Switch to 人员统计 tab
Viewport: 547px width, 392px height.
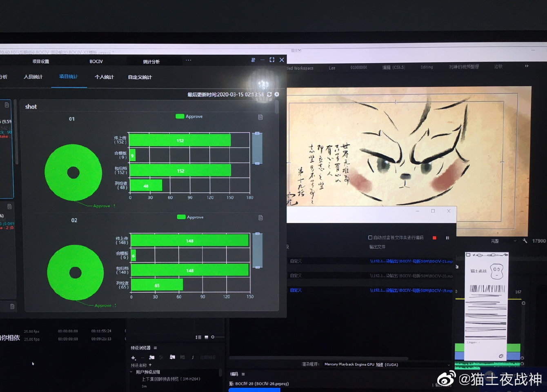tap(33, 77)
